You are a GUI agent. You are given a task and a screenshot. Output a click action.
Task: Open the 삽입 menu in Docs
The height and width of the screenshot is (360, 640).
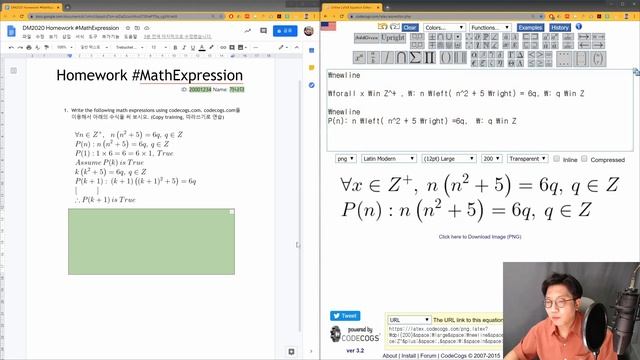pos(67,37)
